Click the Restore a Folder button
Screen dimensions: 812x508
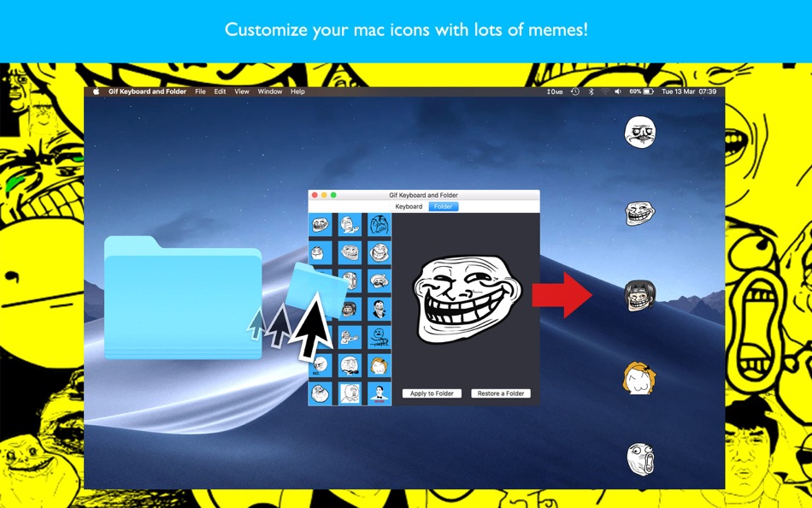[x=500, y=393]
